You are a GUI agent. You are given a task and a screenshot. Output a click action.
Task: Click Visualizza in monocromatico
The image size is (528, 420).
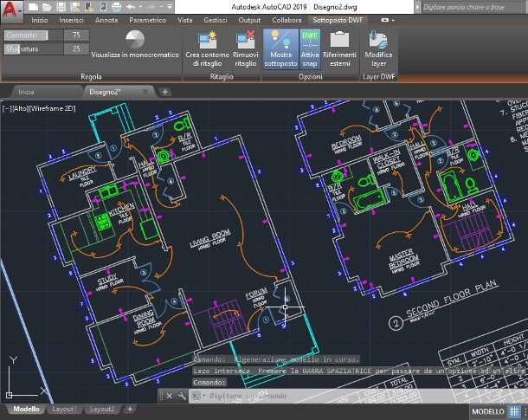[135, 45]
